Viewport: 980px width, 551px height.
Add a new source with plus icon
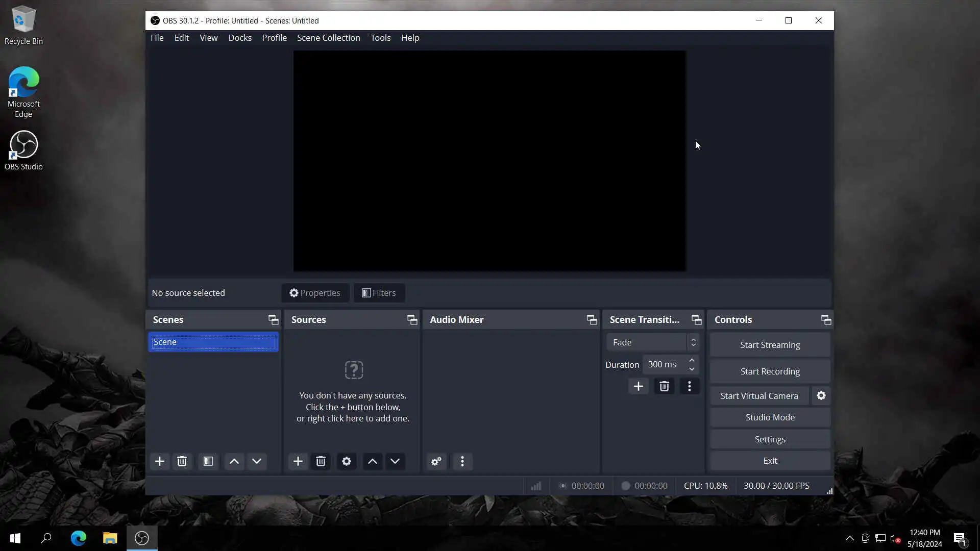coord(298,461)
